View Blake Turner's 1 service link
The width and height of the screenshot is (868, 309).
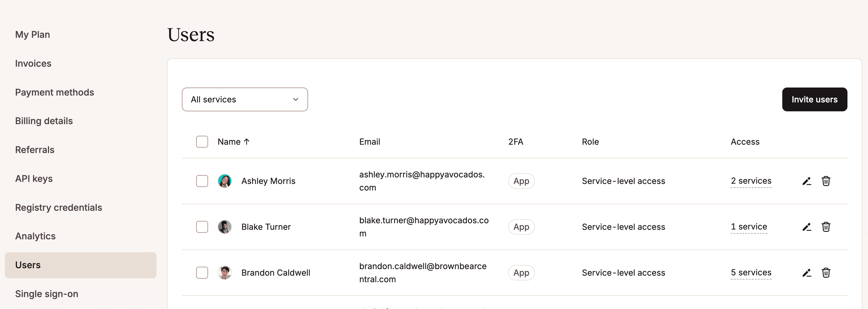click(749, 227)
